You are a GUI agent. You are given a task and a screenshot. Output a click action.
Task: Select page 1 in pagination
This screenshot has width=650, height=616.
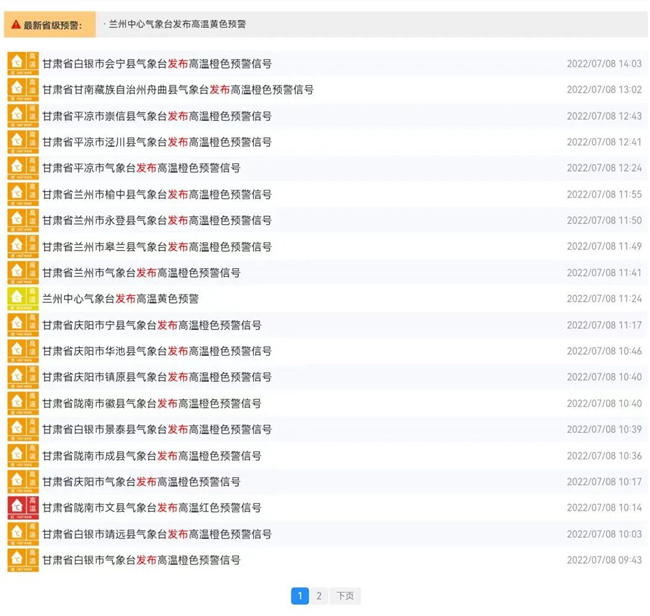(x=300, y=596)
